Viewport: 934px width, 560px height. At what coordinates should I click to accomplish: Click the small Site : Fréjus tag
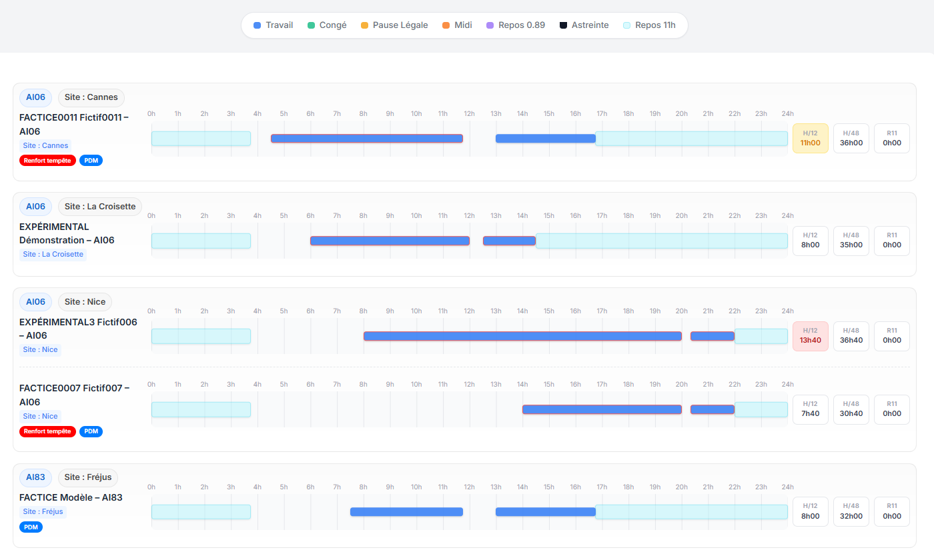pos(43,512)
